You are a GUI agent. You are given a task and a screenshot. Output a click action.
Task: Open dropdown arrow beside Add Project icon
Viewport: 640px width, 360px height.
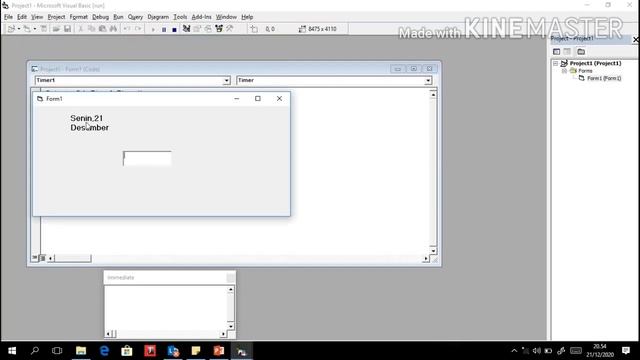(19, 29)
